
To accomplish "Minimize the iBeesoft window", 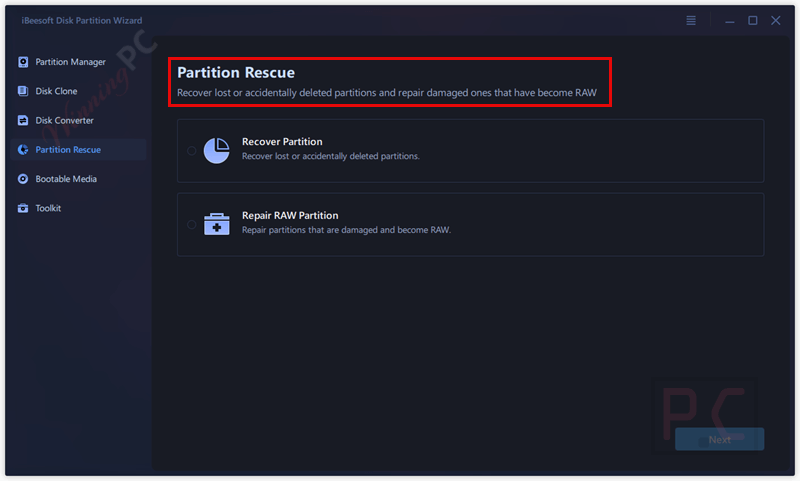I will 730,20.
